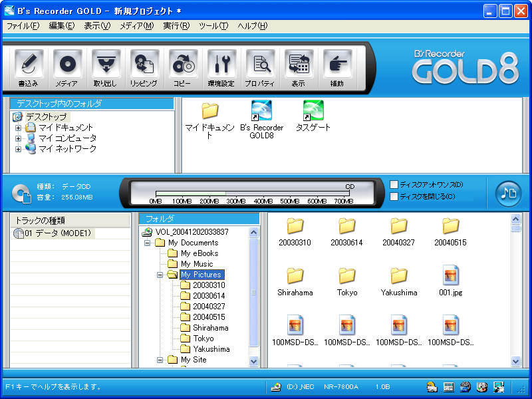Click the トラックの種類 column header
The image size is (532, 399).
[x=70, y=221]
